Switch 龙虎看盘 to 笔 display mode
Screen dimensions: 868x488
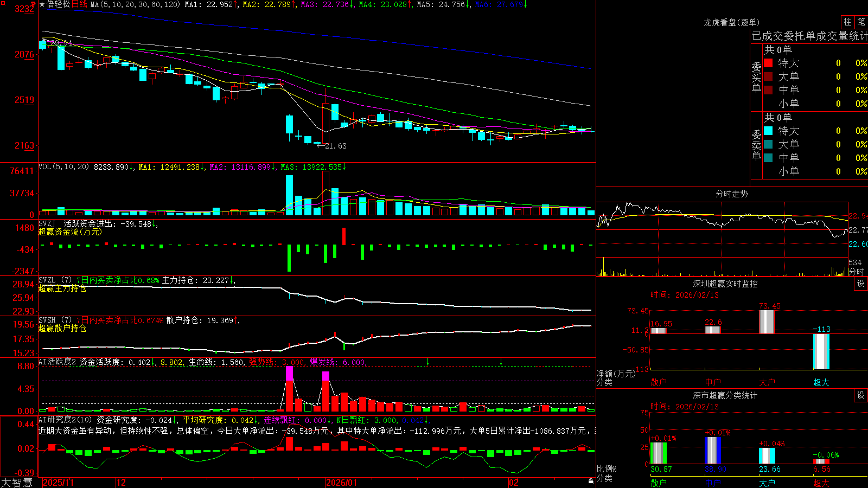point(861,22)
